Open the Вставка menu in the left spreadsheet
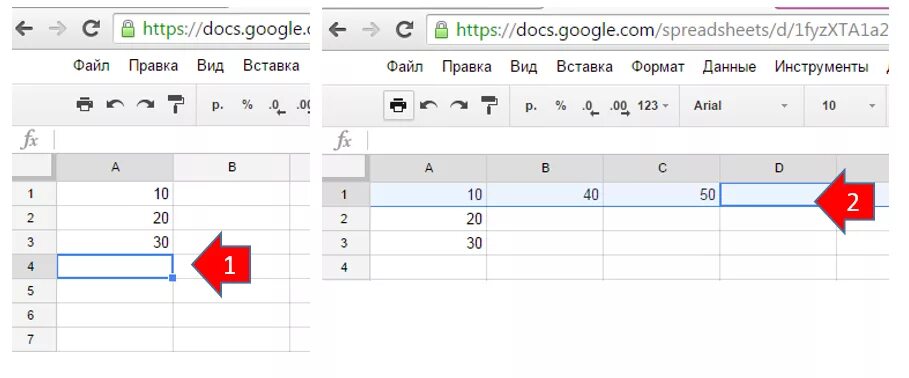Viewport: 909px width, 378px height. pyautogui.click(x=271, y=66)
